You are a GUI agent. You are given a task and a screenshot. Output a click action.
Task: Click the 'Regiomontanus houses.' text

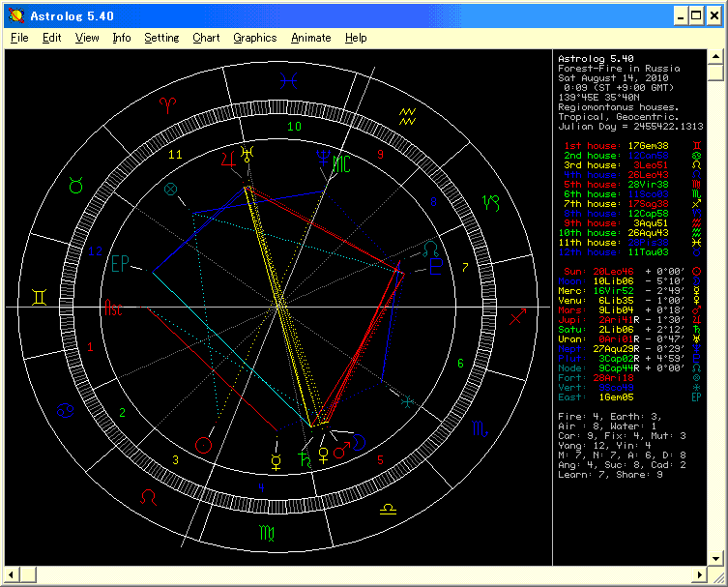(x=618, y=106)
